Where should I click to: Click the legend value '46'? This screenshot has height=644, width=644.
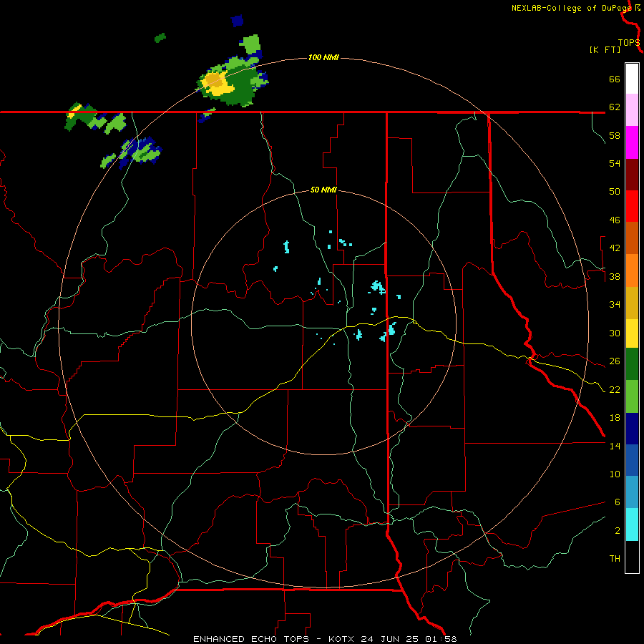pyautogui.click(x=615, y=220)
